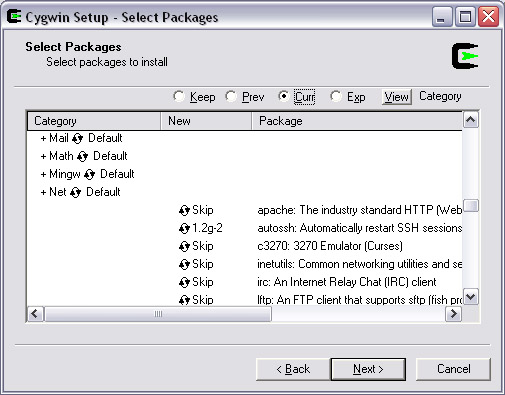Viewport: 505px width, 395px height.
Task: Click the Default label of Mingw
Action: click(117, 174)
